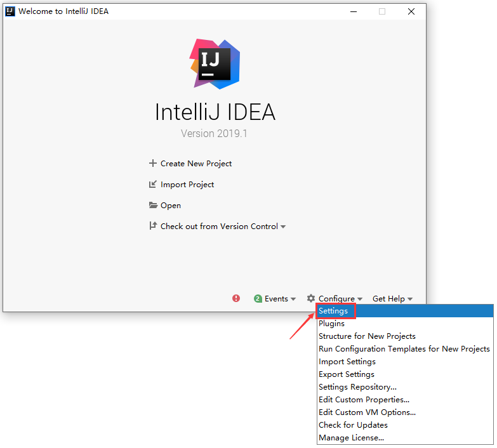This screenshot has width=497, height=448.
Task: Click the Create New Project link
Action: pyautogui.click(x=197, y=164)
